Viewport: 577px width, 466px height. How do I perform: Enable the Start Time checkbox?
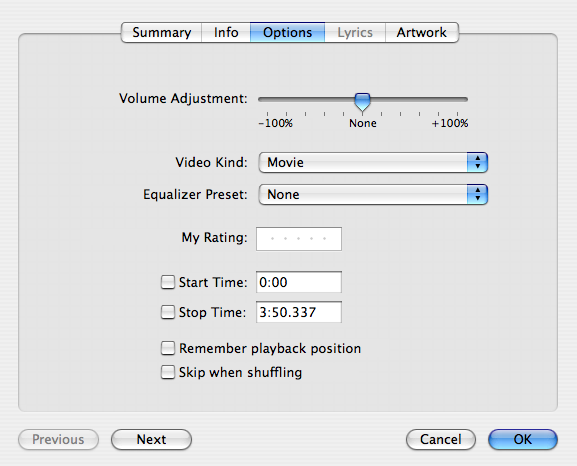(168, 282)
